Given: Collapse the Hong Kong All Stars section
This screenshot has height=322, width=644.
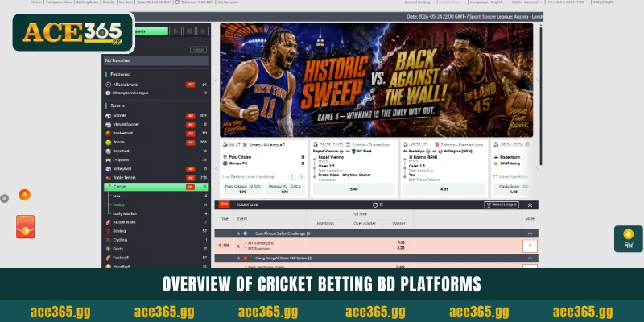Looking at the screenshot, I should pos(530,258).
